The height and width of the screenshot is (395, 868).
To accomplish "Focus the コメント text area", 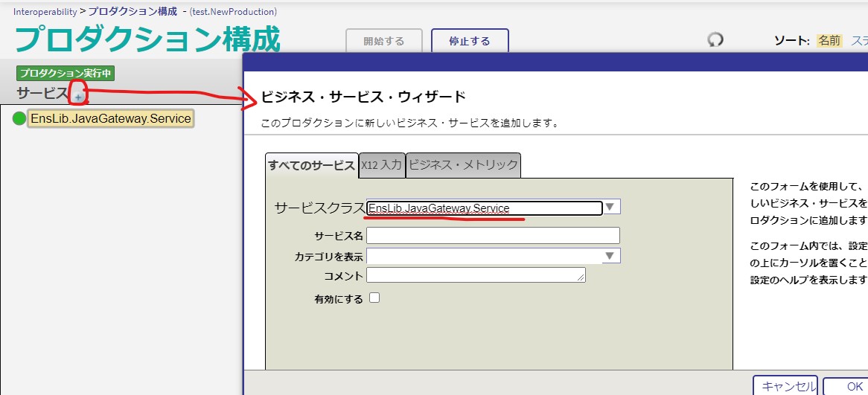I will 476,275.
